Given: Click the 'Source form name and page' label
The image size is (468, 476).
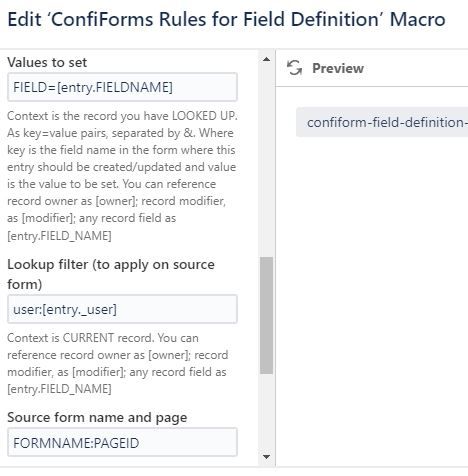Looking at the screenshot, I should pyautogui.click(x=97, y=417).
